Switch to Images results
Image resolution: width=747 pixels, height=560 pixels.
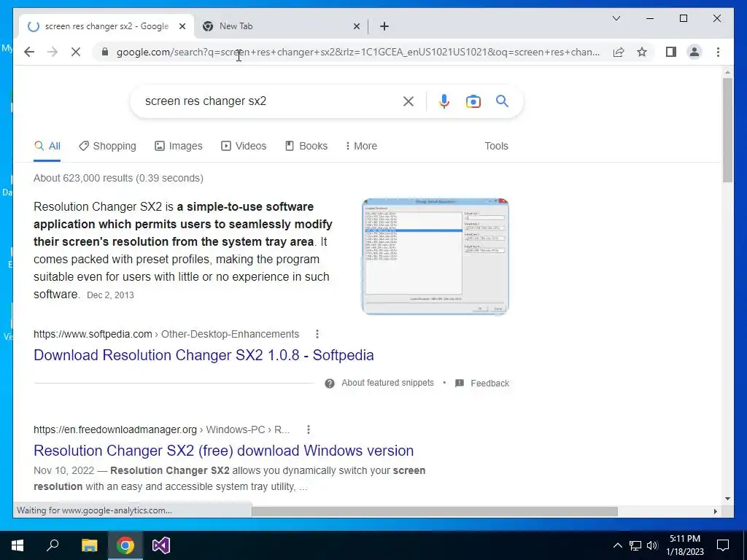(x=179, y=146)
